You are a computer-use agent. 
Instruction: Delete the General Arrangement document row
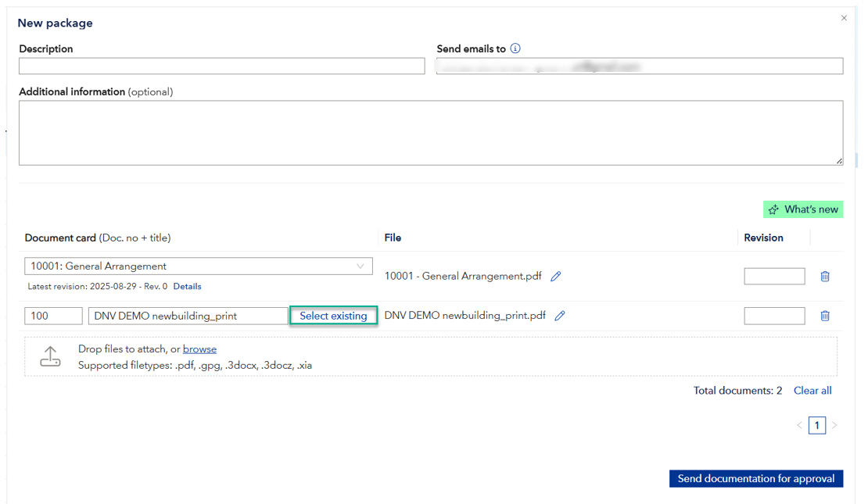pos(825,276)
